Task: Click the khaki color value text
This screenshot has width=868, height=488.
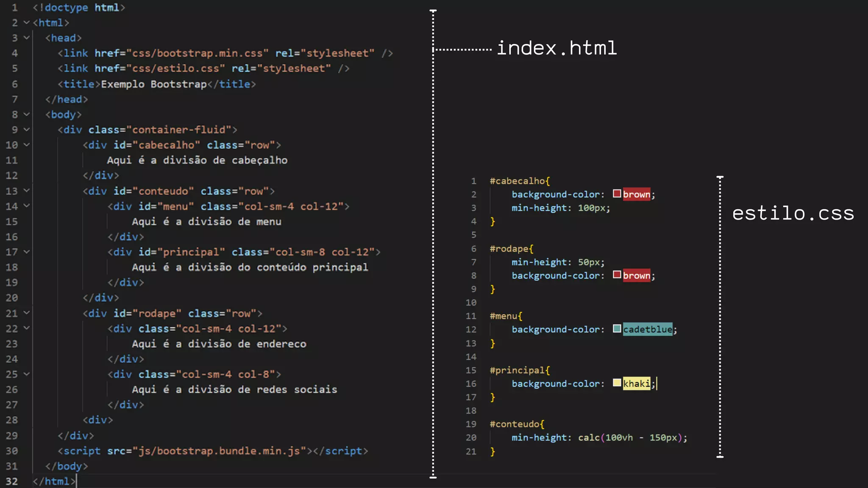Action: point(637,384)
